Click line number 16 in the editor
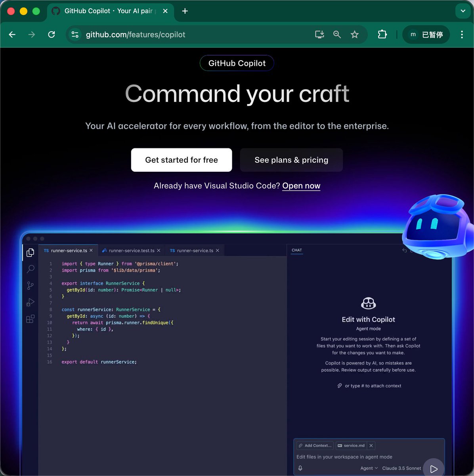 (x=50, y=362)
